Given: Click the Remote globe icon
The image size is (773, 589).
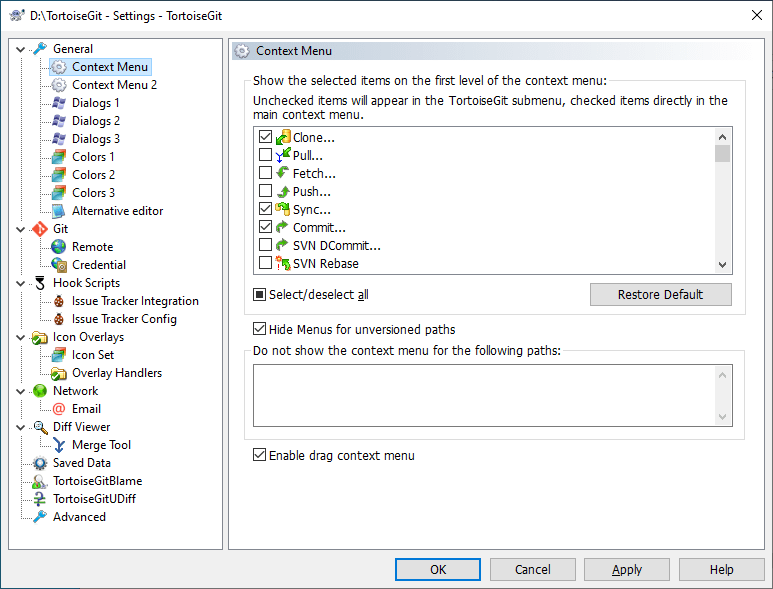Looking at the screenshot, I should (x=59, y=246).
